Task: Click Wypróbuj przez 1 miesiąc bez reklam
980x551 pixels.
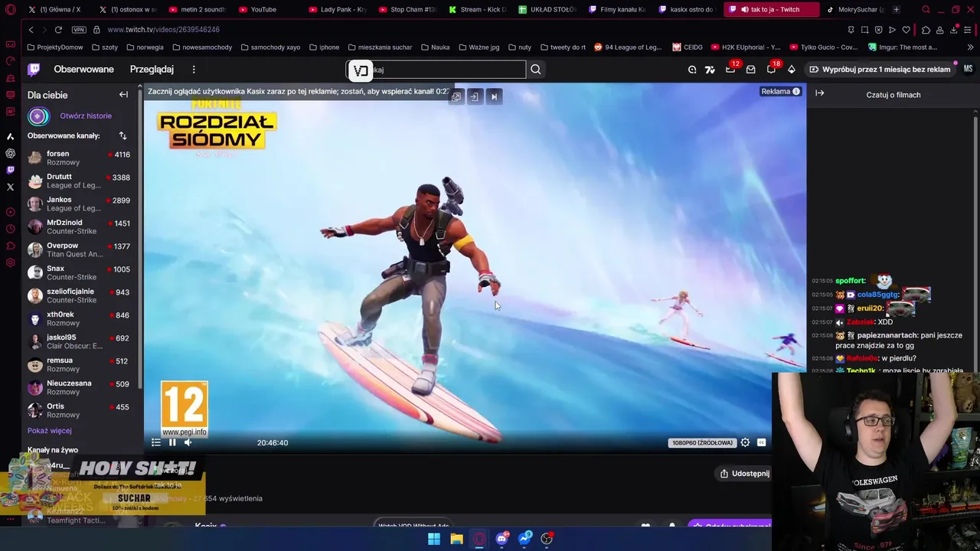Action: tap(880, 70)
